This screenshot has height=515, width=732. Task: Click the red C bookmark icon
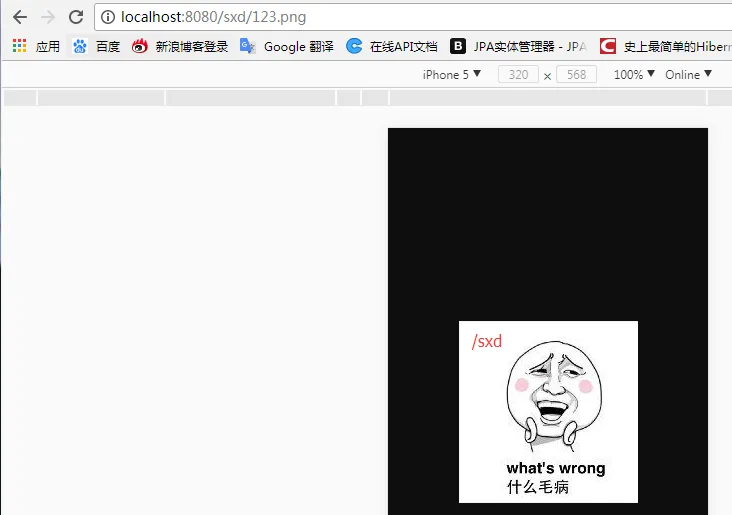608,46
